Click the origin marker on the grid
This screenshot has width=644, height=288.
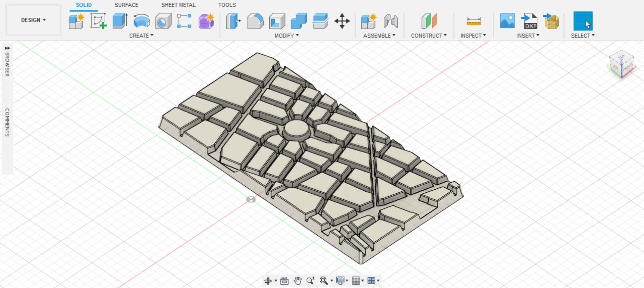[x=251, y=199]
